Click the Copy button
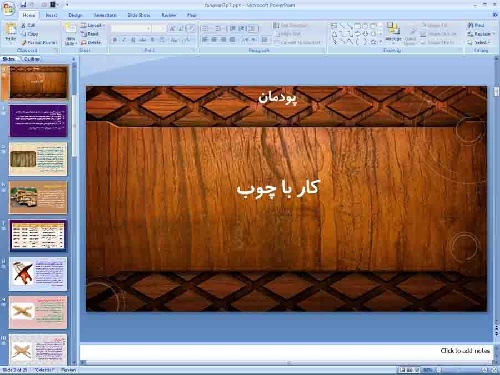500x375 pixels. coord(30,34)
